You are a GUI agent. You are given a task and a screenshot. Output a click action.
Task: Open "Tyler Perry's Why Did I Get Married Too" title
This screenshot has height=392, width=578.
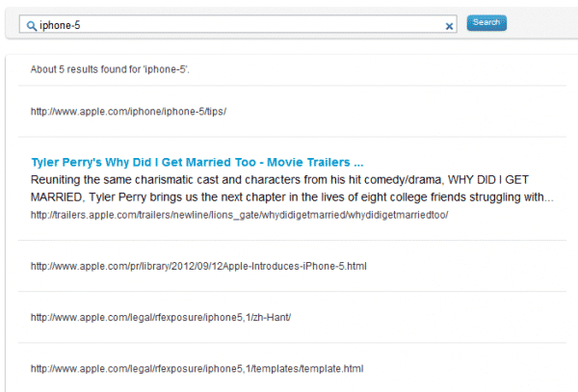(x=144, y=163)
